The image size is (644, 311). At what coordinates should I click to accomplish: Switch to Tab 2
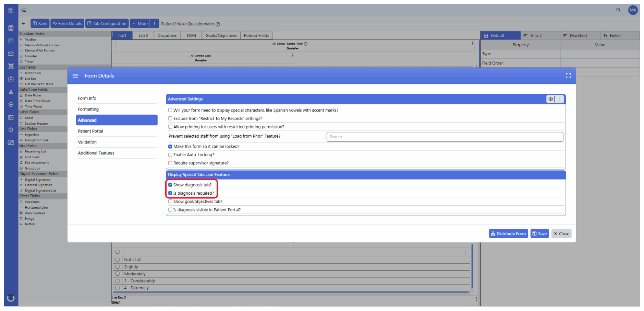143,35
